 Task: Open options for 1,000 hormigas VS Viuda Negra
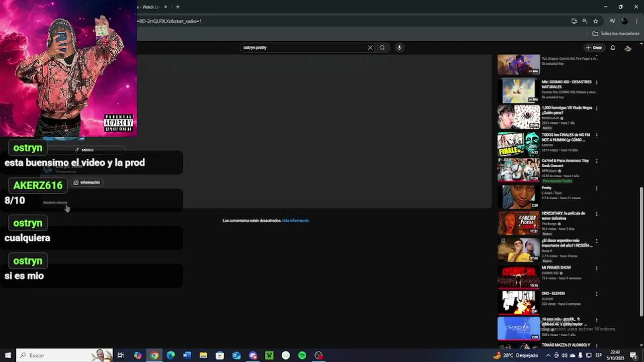tap(597, 109)
